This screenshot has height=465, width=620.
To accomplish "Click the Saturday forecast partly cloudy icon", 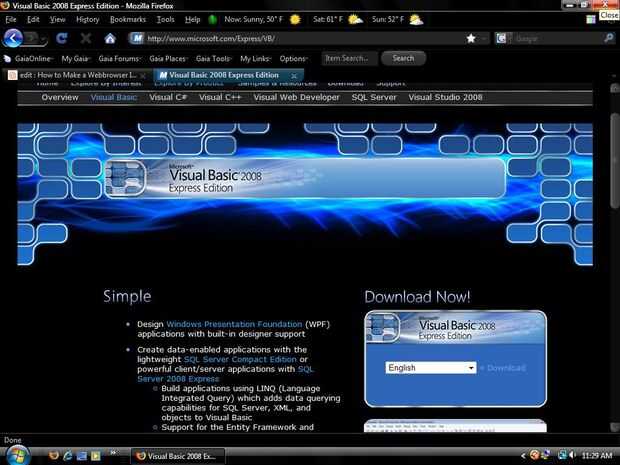I will tap(355, 19).
